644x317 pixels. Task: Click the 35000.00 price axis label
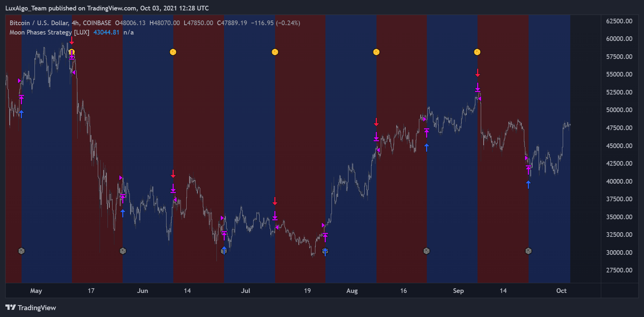tap(619, 217)
